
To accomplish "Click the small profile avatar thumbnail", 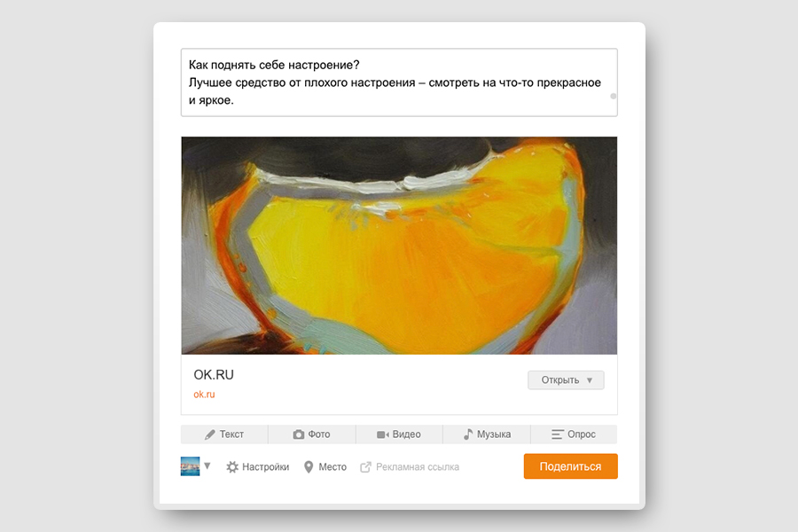I will 190,466.
